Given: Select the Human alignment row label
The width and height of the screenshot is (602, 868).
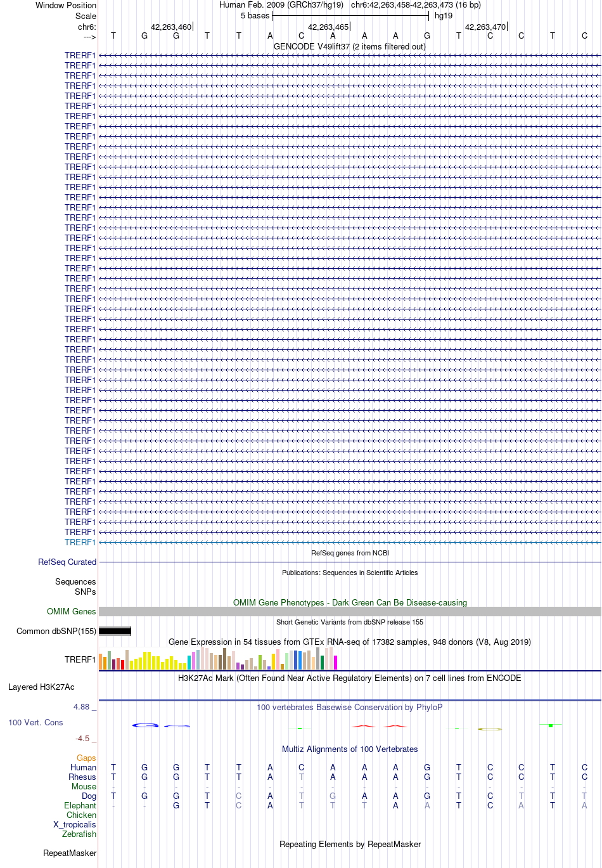Looking at the screenshot, I should click(83, 767).
